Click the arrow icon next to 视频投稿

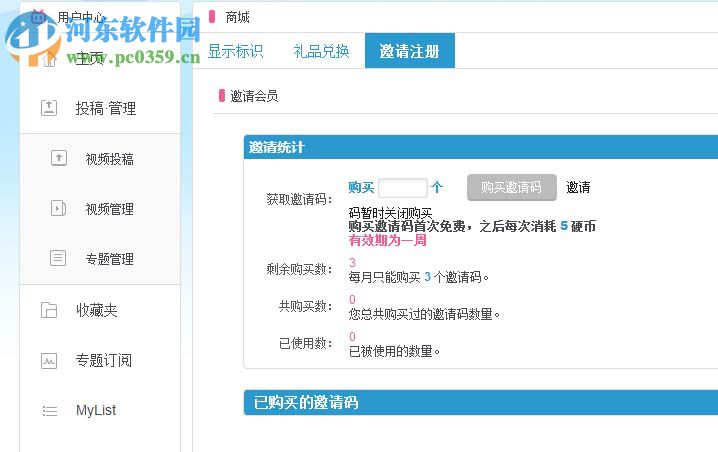(59, 158)
